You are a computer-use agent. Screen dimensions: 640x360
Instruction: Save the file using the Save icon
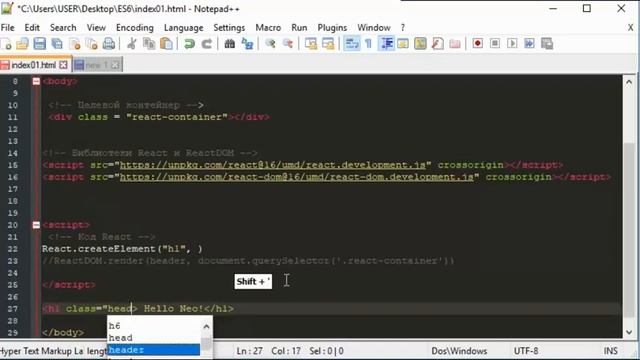40,44
